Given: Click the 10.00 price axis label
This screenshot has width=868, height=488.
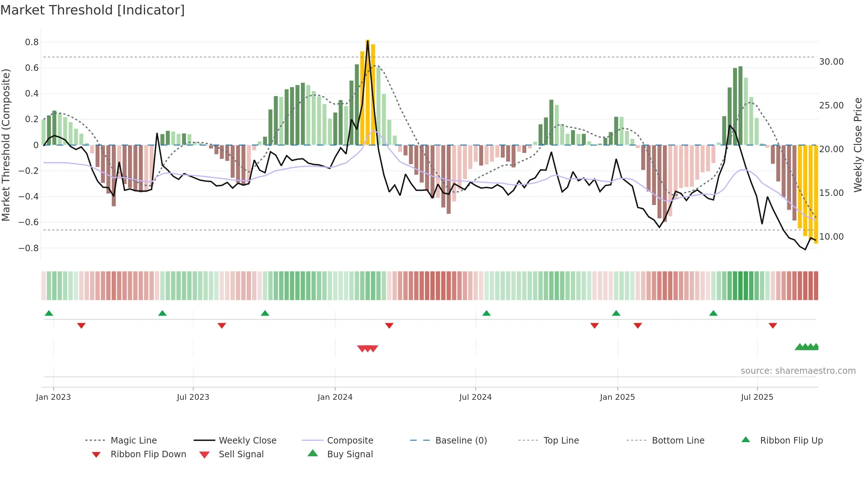Looking at the screenshot, I should [x=831, y=237].
